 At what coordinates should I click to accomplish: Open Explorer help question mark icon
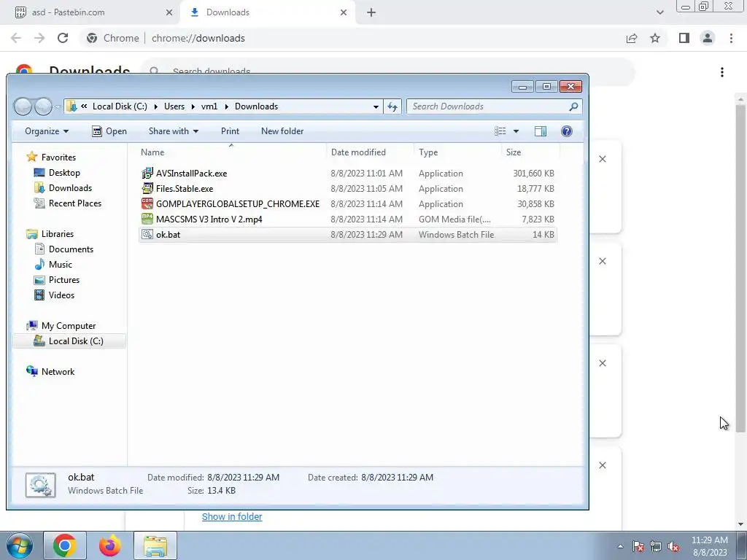[566, 131]
